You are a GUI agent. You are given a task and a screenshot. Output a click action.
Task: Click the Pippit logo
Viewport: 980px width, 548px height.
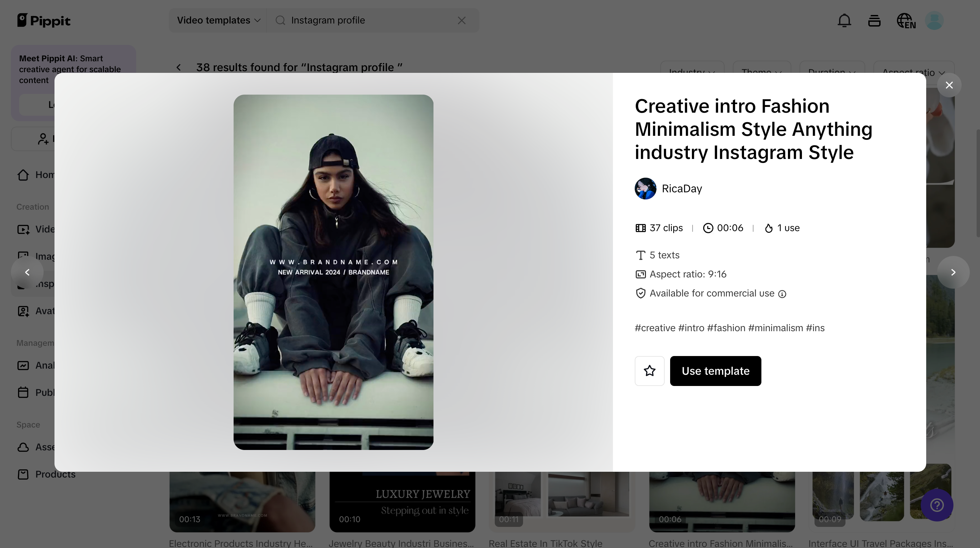(44, 20)
